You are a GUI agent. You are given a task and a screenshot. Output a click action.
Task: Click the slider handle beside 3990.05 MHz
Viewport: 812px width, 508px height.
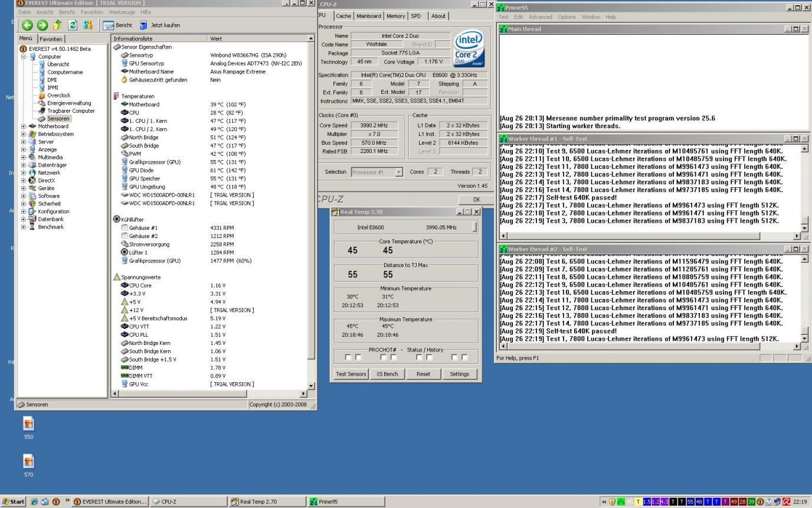coord(475,227)
